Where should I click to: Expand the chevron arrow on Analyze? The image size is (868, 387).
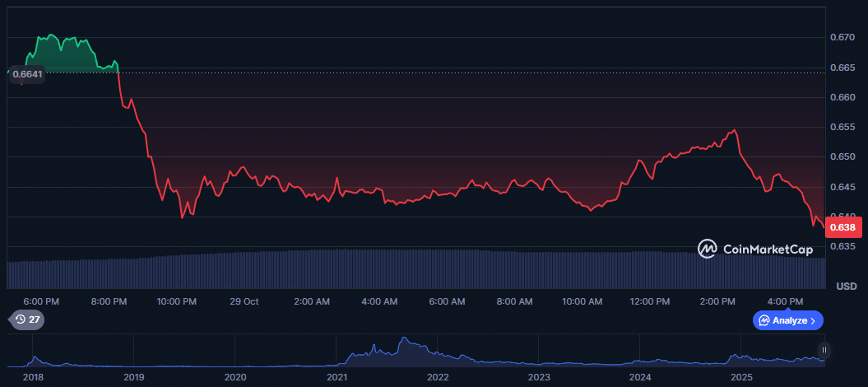813,320
